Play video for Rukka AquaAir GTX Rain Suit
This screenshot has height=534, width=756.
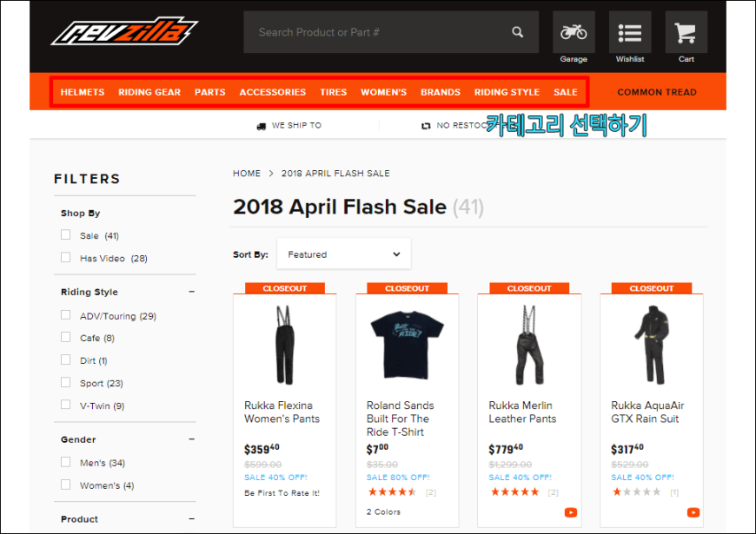(693, 512)
